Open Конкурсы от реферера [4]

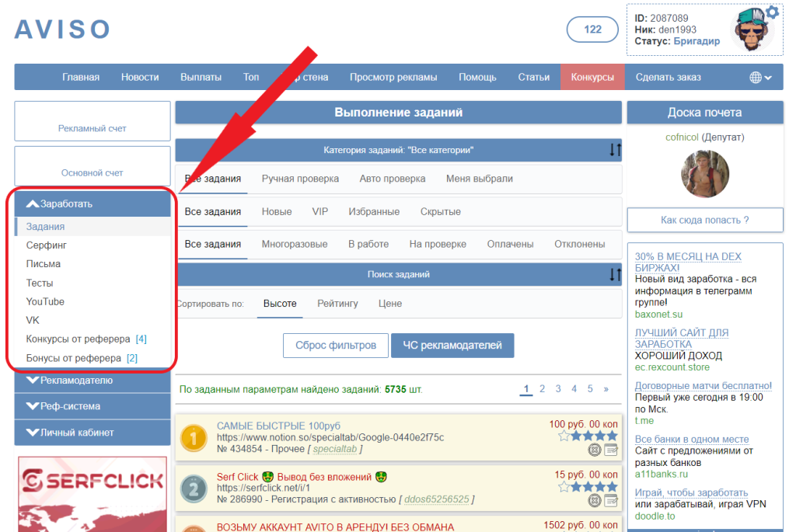[86, 339]
